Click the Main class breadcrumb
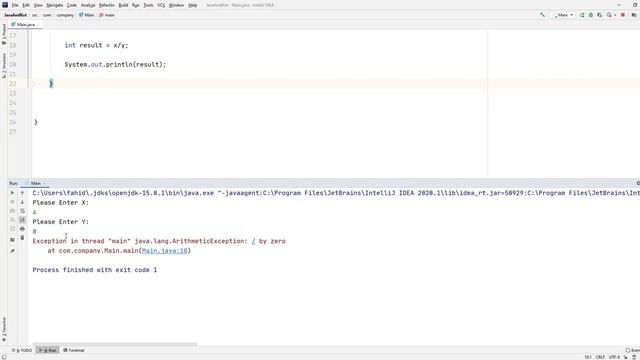Screen dimensions: 640x360 coord(87,15)
